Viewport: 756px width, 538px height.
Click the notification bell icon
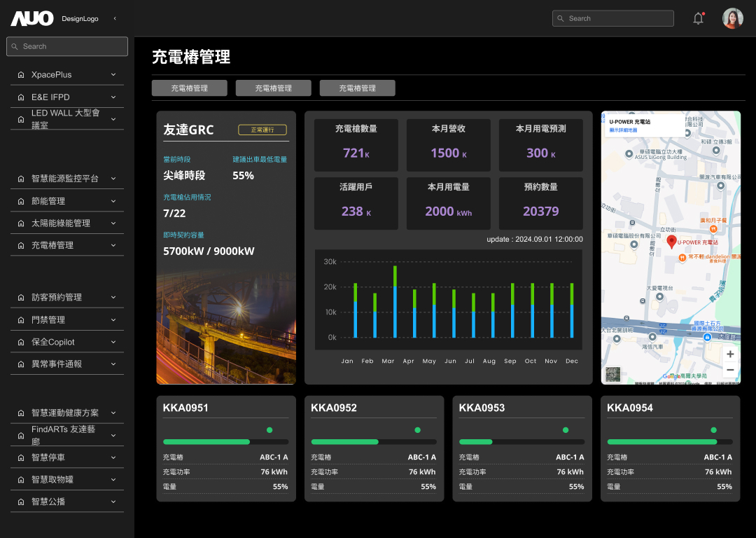click(x=698, y=18)
